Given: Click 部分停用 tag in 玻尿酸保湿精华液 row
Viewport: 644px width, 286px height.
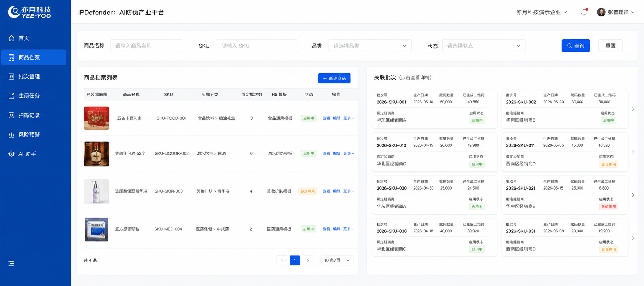Looking at the screenshot, I should [307, 191].
